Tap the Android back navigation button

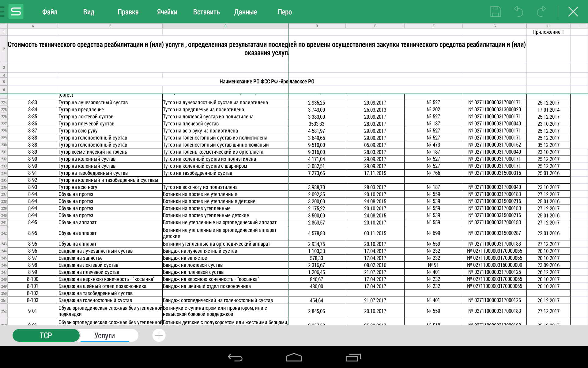[235, 357]
